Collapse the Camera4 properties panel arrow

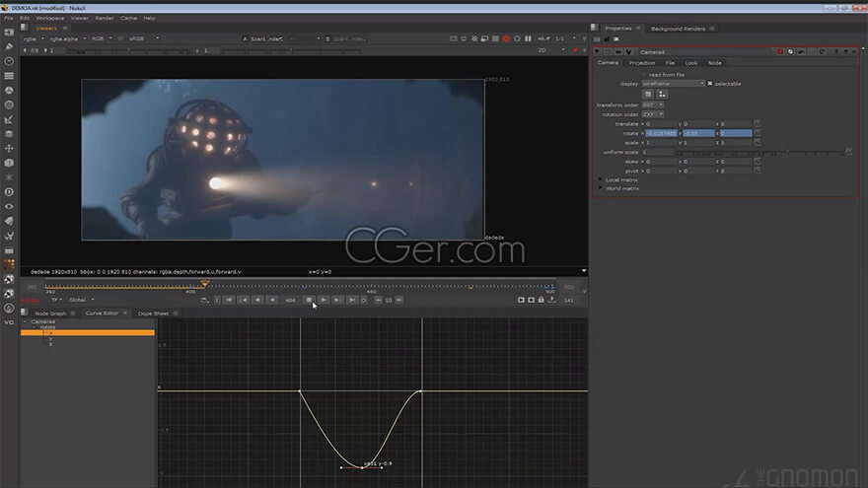click(x=598, y=52)
